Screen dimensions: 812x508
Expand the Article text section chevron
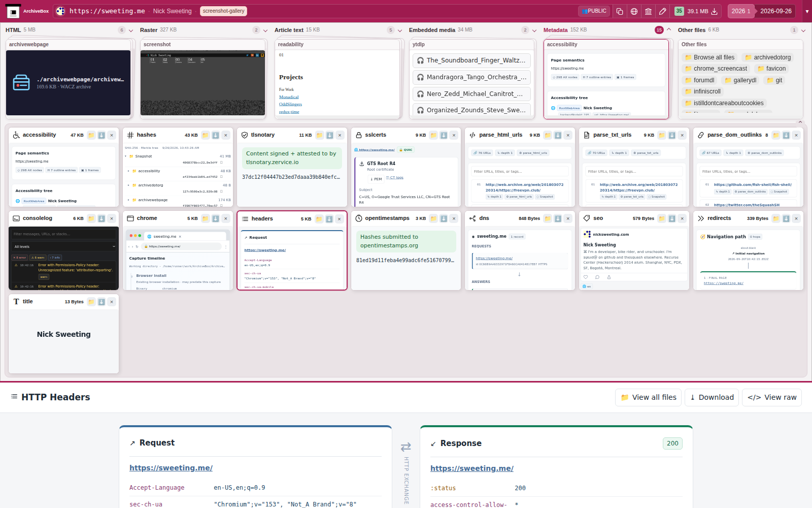click(x=400, y=30)
